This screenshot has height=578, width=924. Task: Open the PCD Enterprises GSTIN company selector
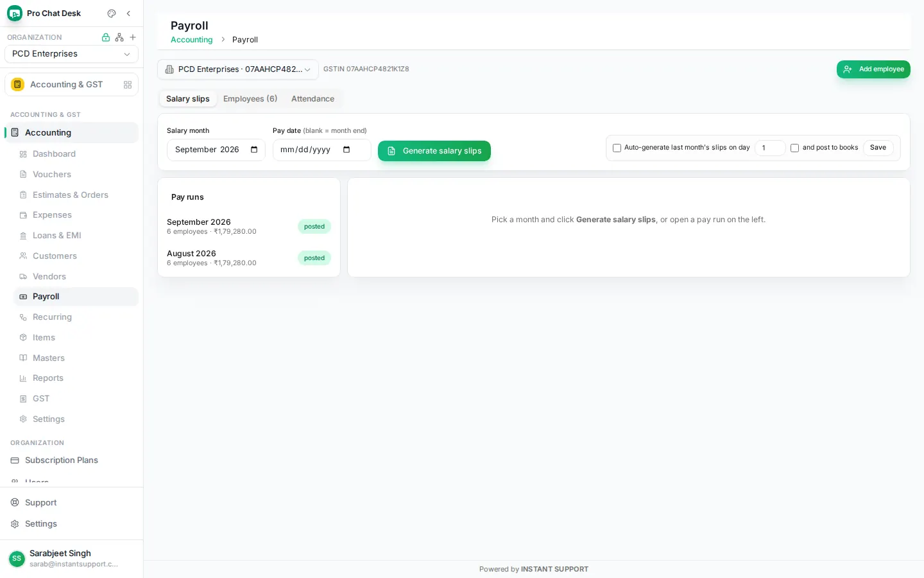(238, 69)
